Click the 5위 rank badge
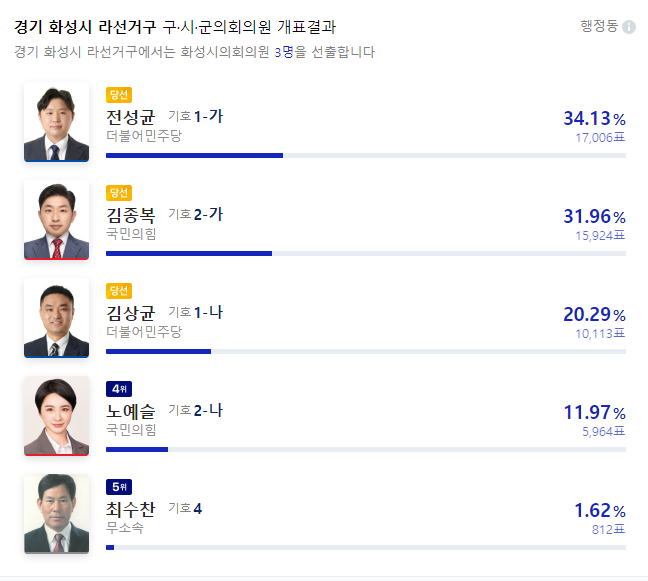 pyautogui.click(x=119, y=487)
